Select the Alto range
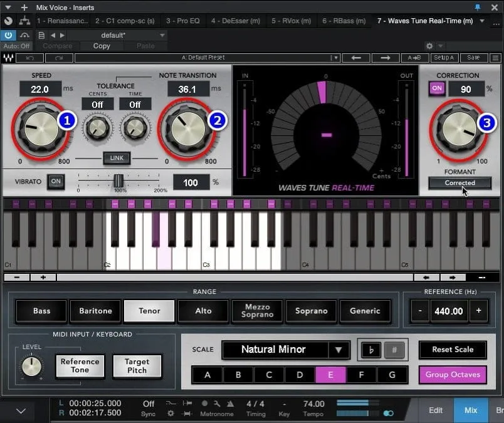This screenshot has height=423, width=504. (x=204, y=311)
